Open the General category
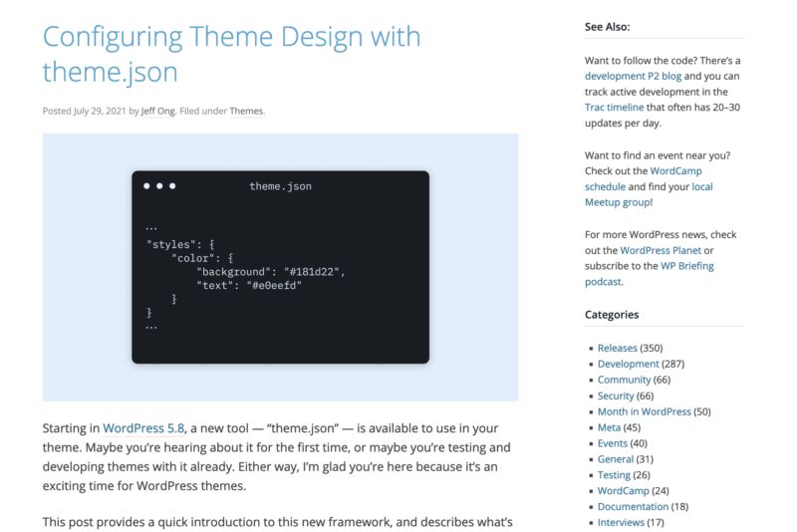This screenshot has width=797, height=532. click(x=616, y=459)
